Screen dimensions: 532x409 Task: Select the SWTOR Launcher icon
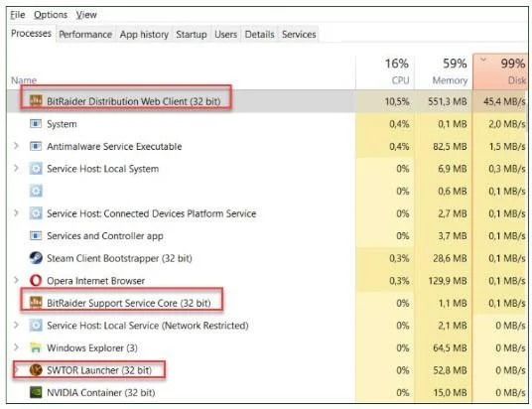point(36,370)
